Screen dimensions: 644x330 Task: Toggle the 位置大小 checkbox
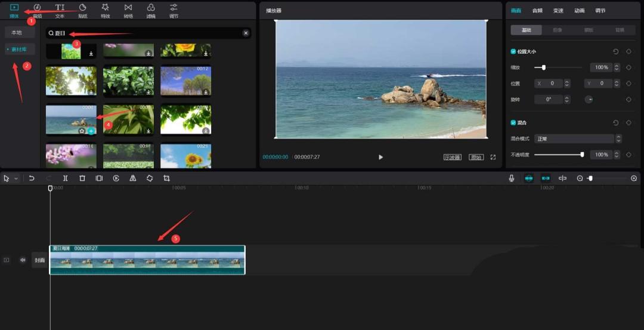coord(513,52)
